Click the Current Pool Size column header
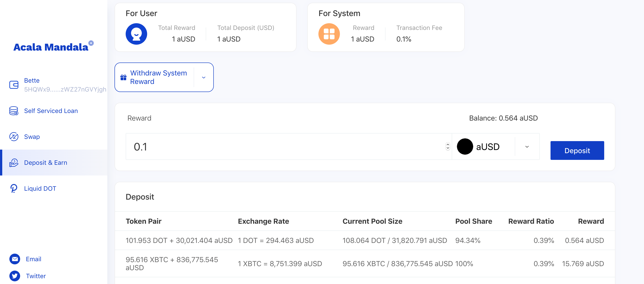Image resolution: width=644 pixels, height=284 pixels. tap(372, 221)
